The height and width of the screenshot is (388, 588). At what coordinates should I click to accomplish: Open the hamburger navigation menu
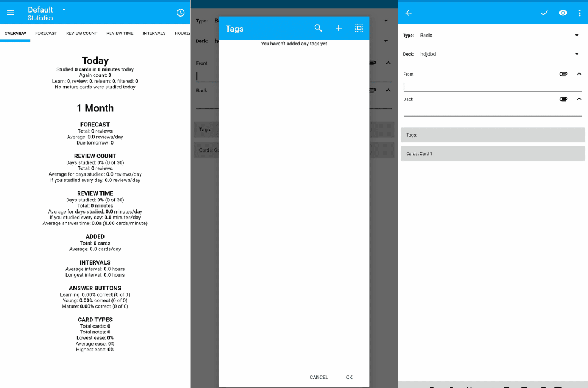(x=10, y=13)
